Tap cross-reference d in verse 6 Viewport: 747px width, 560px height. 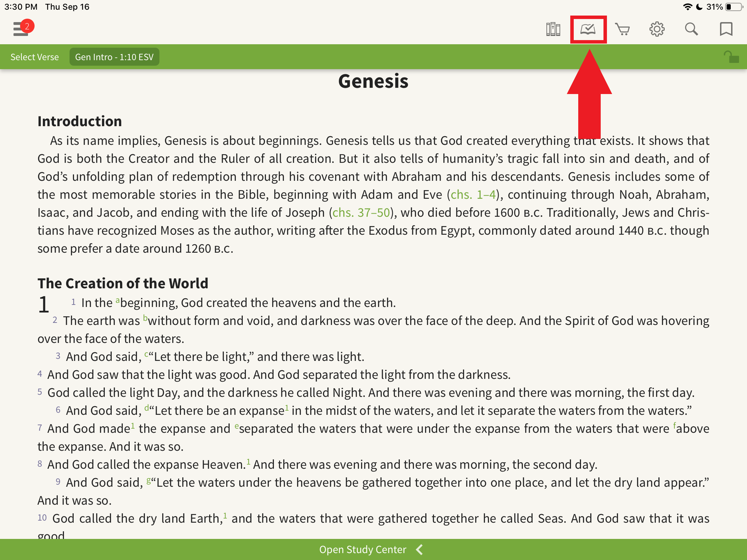[147, 408]
